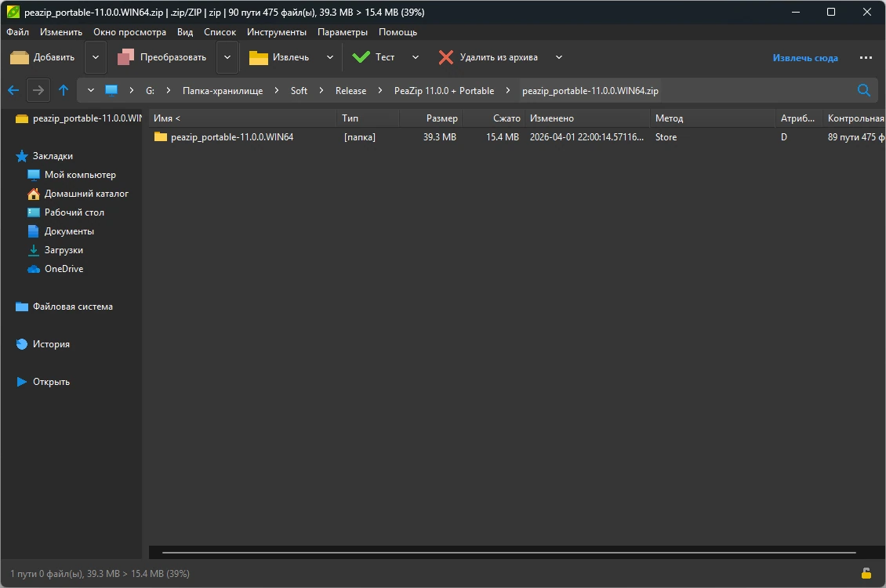Viewport: 886px width, 588px height.
Task: Expand the address bar history chevron
Action: tap(90, 90)
